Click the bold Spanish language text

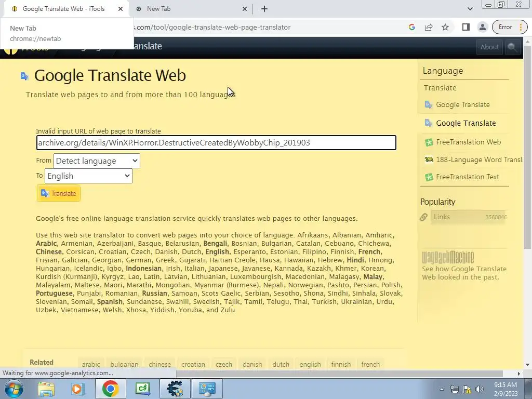click(110, 302)
